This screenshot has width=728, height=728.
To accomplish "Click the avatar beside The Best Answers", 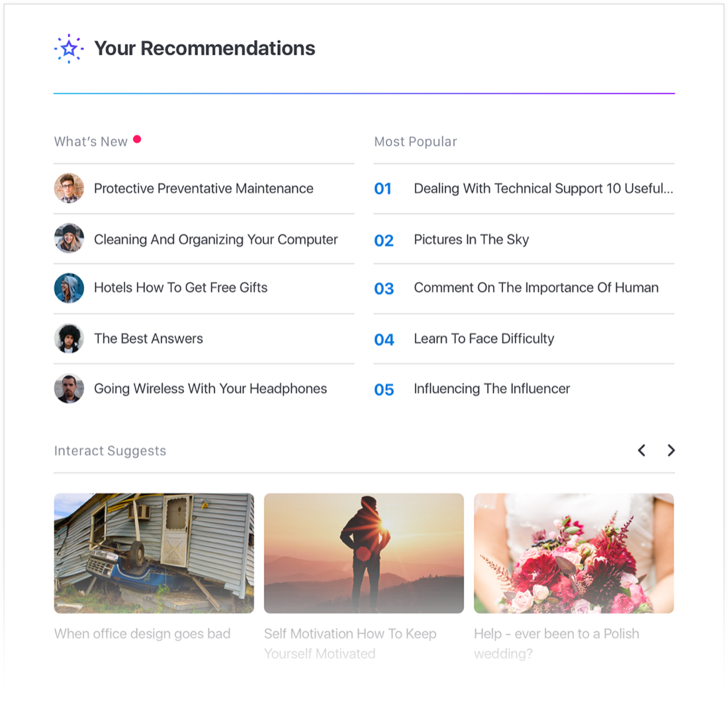I will [x=69, y=338].
